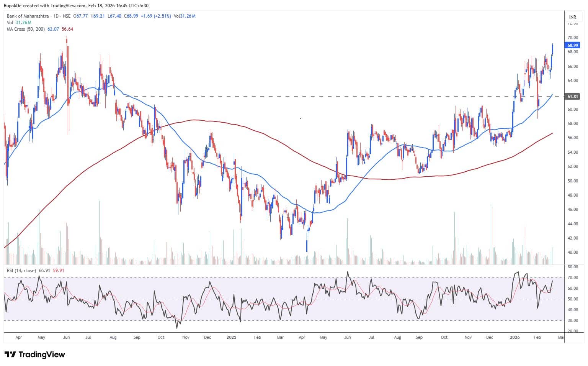Viewport: 588px width, 366px height.
Task: Click the 2025 year label on time axis
Action: (x=231, y=337)
